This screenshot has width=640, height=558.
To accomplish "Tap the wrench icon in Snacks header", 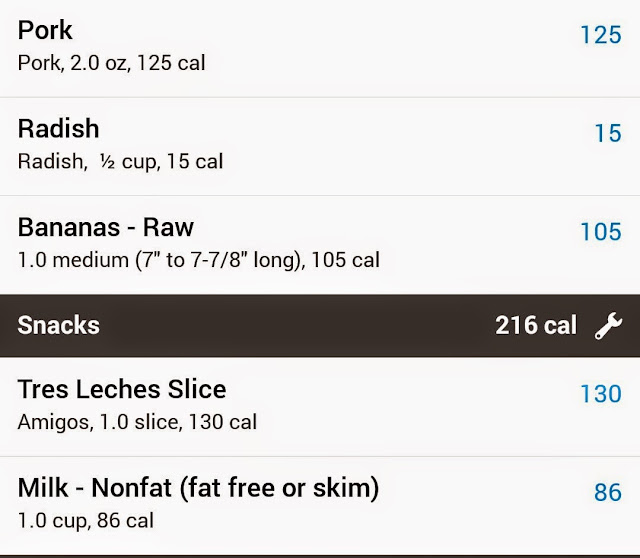I will pos(607,325).
